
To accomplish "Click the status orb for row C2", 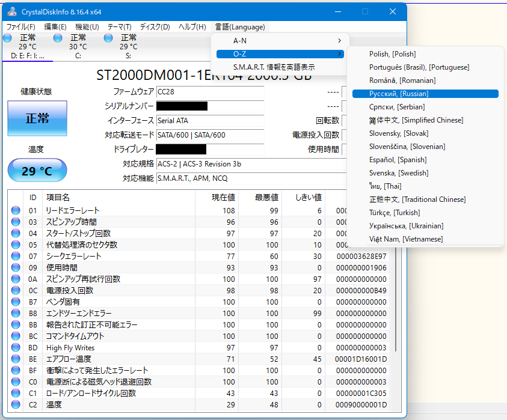I will click(x=16, y=404).
